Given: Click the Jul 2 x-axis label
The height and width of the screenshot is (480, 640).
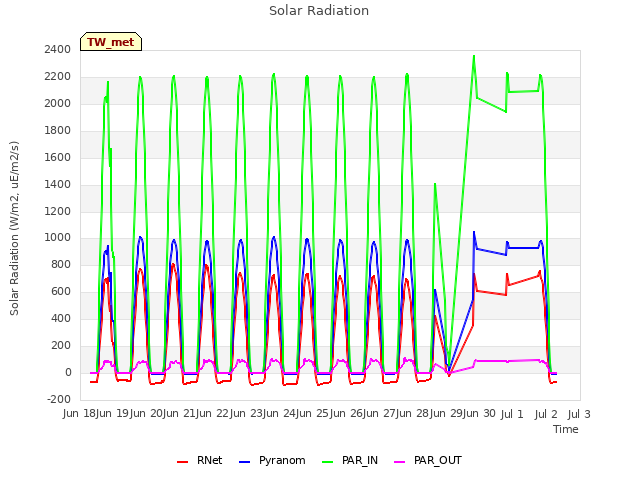Looking at the screenshot, I should (x=546, y=414).
